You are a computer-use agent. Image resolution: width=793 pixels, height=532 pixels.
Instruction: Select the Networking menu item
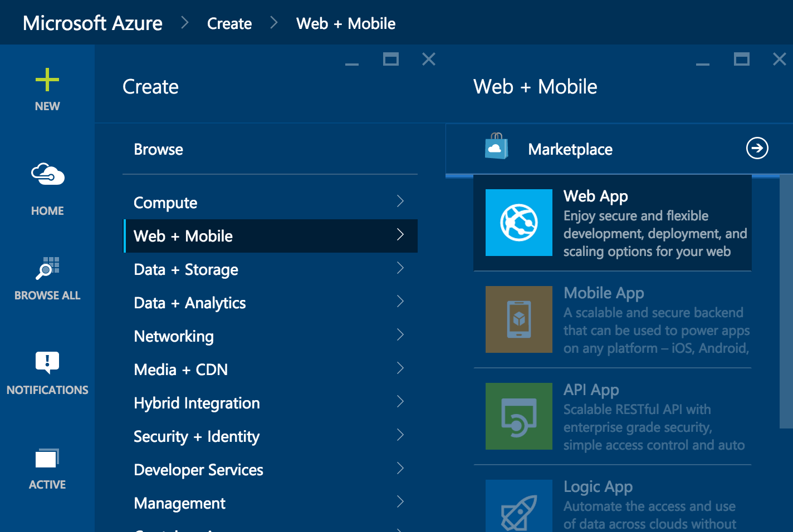(270, 336)
